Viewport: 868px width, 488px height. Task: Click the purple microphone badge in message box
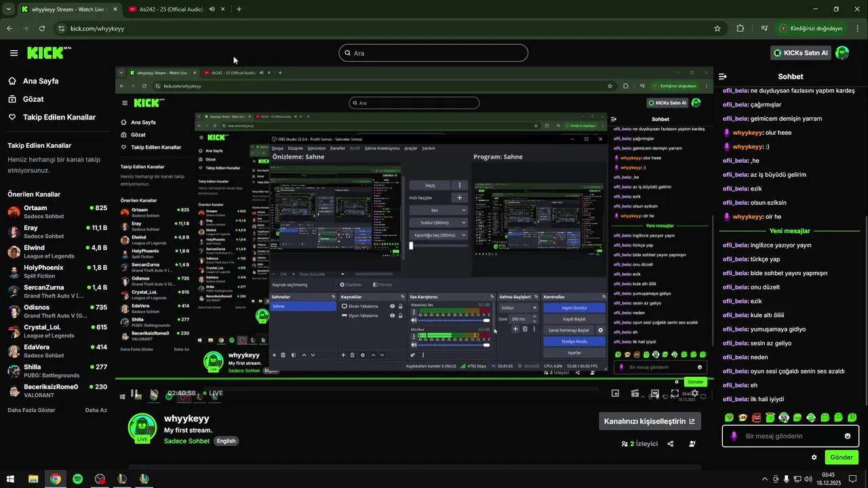734,436
